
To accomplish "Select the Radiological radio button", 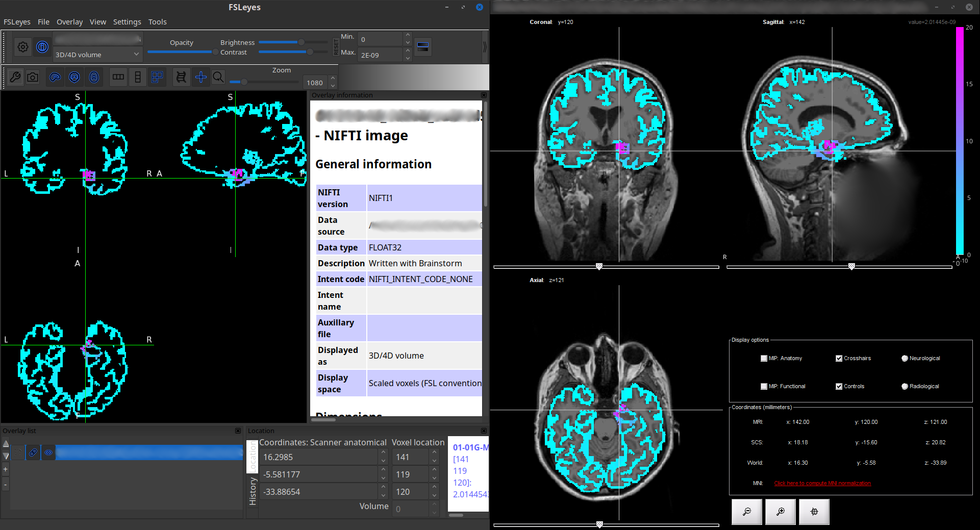I will [x=904, y=387].
